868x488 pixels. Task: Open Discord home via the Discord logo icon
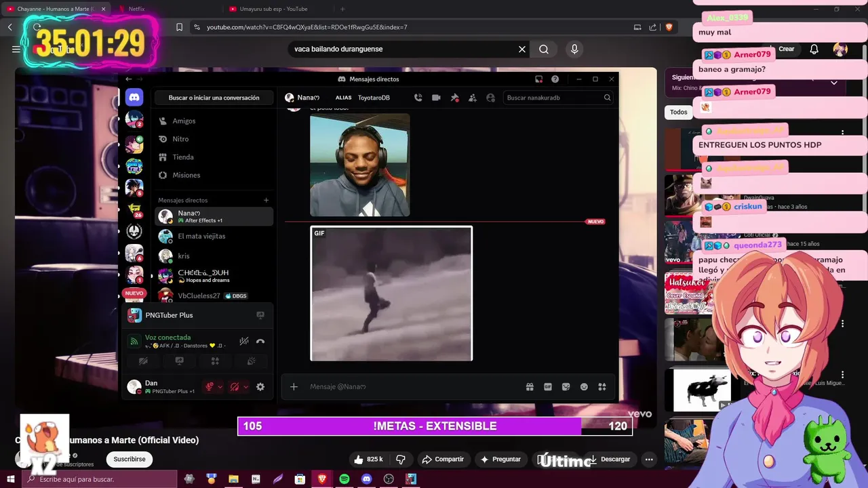134,98
